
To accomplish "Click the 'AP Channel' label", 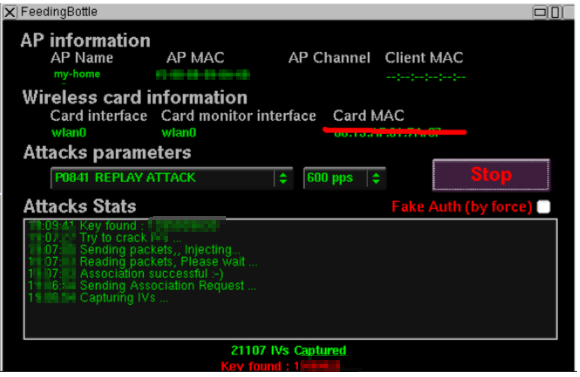I will [329, 58].
